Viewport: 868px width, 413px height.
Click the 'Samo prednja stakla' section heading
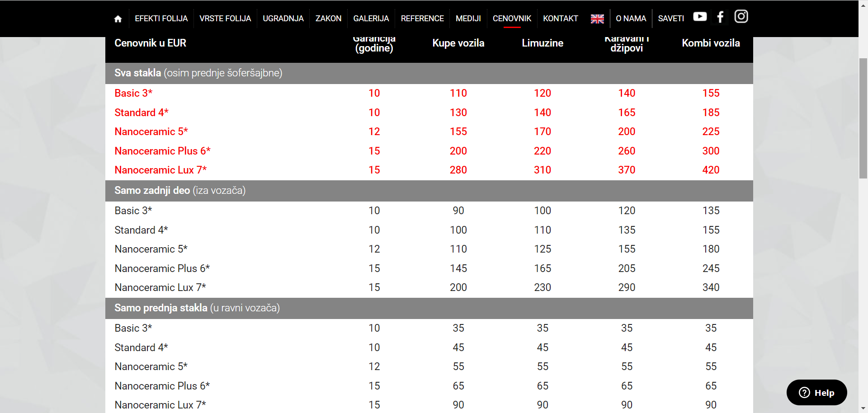[197, 308]
